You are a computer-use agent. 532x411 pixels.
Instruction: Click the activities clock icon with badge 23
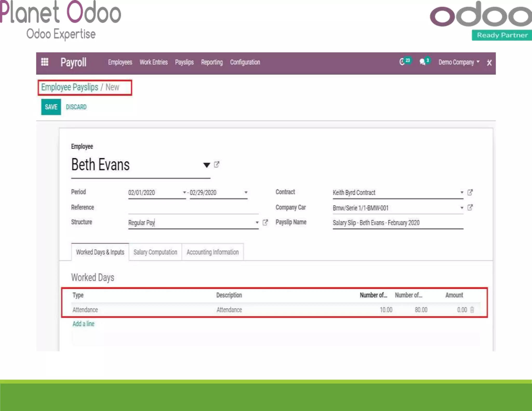[402, 62]
